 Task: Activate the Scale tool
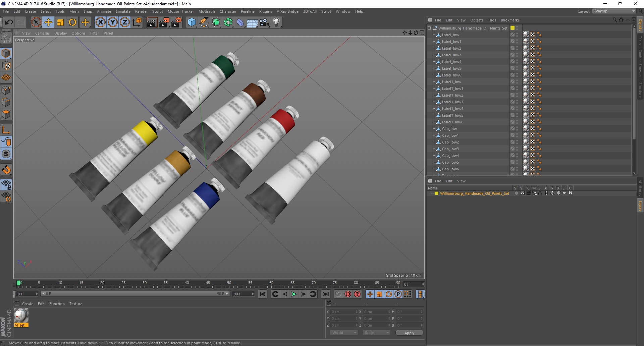pyautogui.click(x=60, y=22)
